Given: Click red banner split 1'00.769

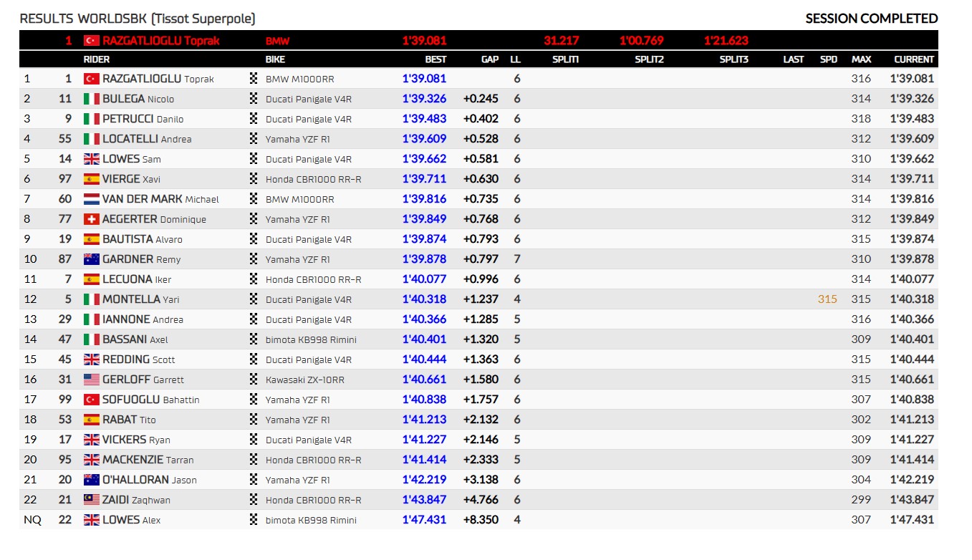Looking at the screenshot, I should coord(642,41).
